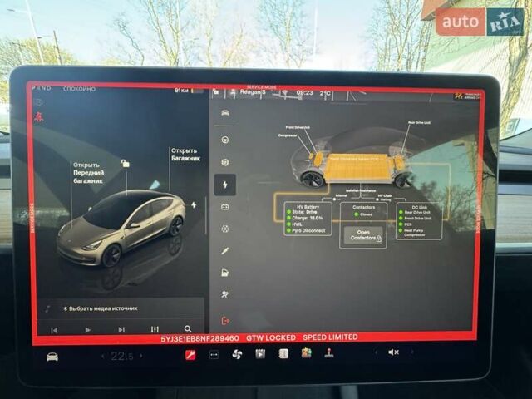Toggle the muted speaker volume icon
Viewport: 532px width, 399px height.
pos(393,352)
